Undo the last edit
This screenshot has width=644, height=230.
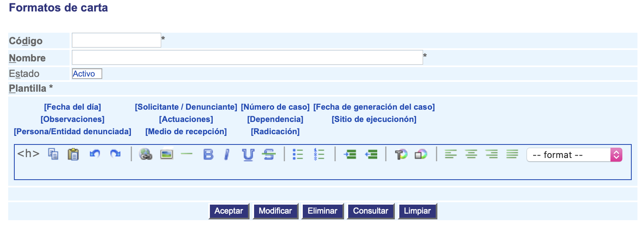click(x=95, y=154)
